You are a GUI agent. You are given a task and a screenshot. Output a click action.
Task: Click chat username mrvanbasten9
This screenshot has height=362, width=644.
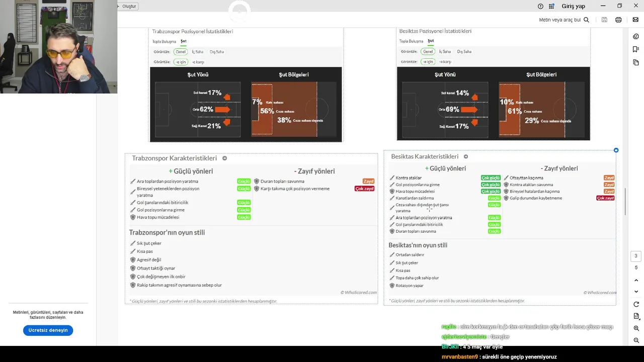[459, 356]
